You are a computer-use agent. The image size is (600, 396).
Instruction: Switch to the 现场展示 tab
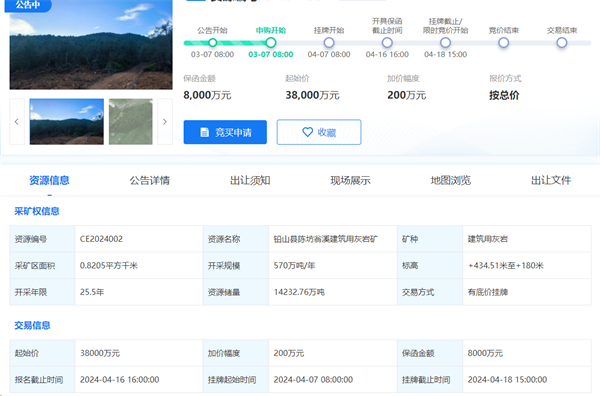[351, 180]
